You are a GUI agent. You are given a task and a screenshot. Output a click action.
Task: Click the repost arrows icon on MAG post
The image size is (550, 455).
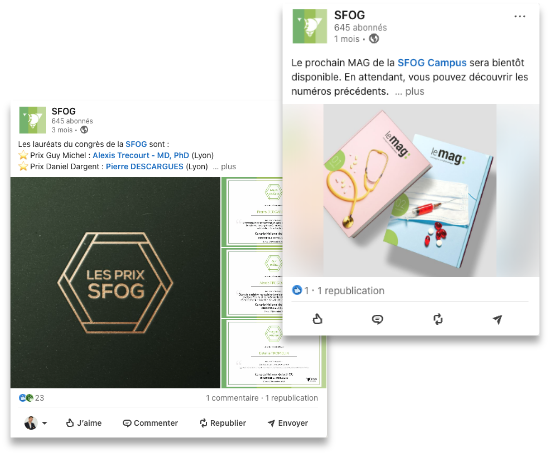[x=438, y=319]
